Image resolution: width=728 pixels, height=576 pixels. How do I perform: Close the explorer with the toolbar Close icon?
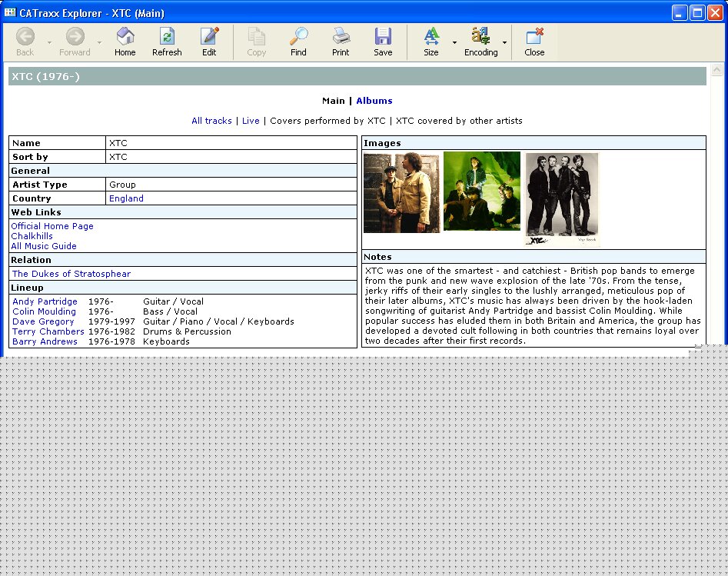[534, 37]
